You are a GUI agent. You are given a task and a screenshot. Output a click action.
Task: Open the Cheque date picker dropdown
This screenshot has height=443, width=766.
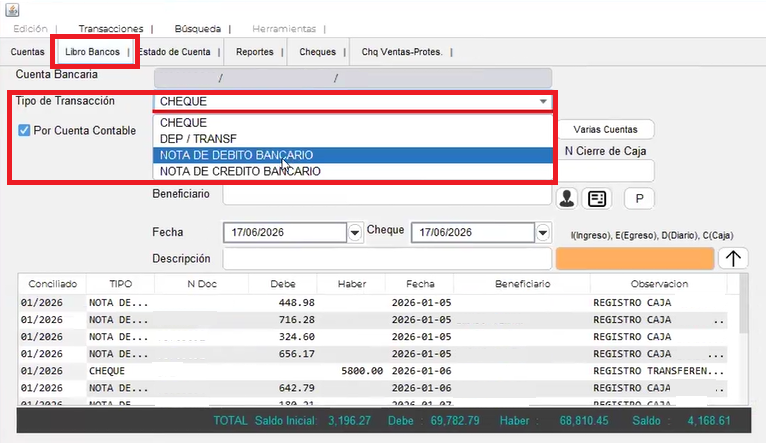point(543,232)
